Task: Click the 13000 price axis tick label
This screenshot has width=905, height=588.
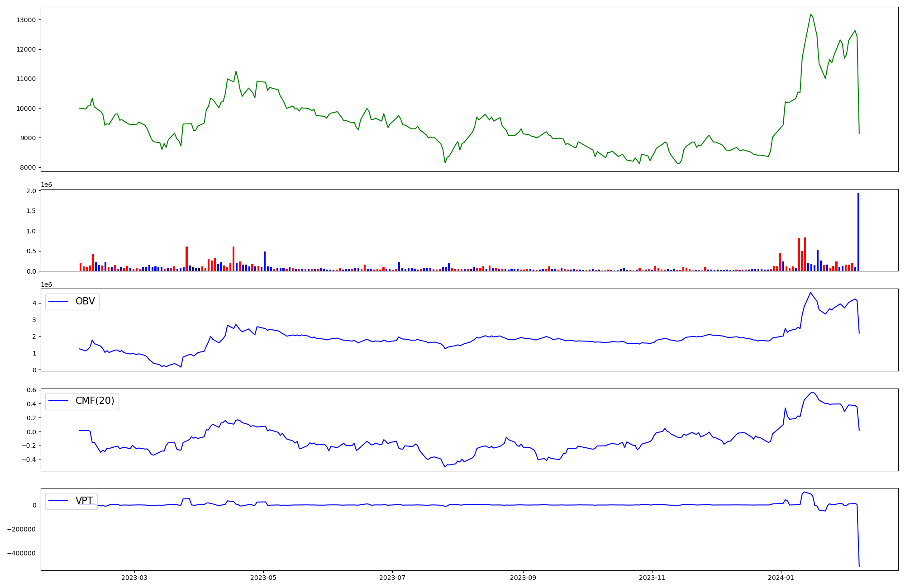Action: point(26,20)
